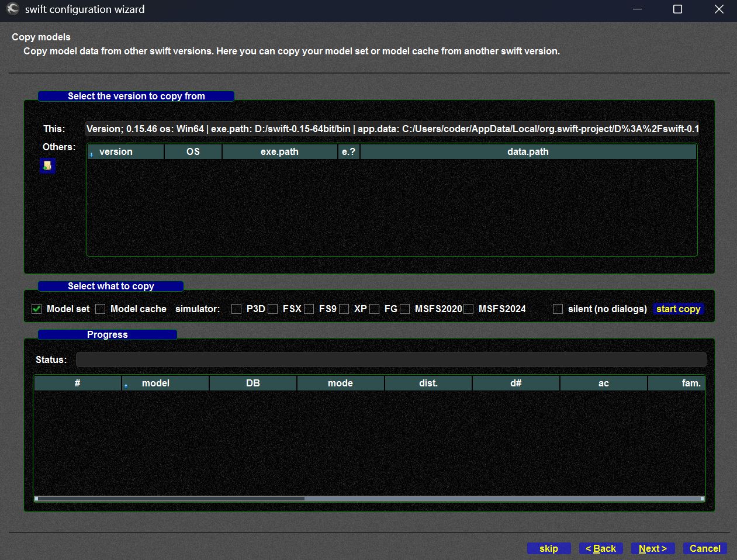Image resolution: width=737 pixels, height=560 pixels.
Task: Click the horizontal scrollbar in progress table
Action: pyautogui.click(x=369, y=499)
